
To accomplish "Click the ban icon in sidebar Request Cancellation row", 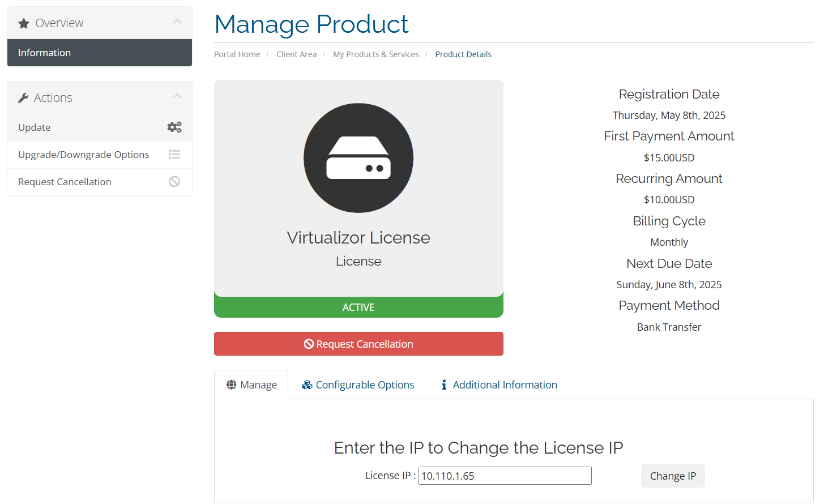I will pos(174,181).
